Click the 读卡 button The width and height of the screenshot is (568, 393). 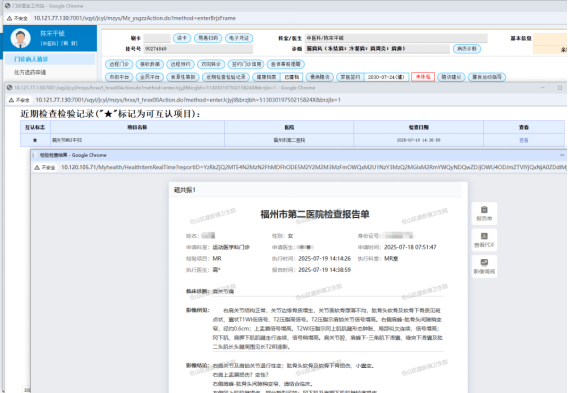182,38
